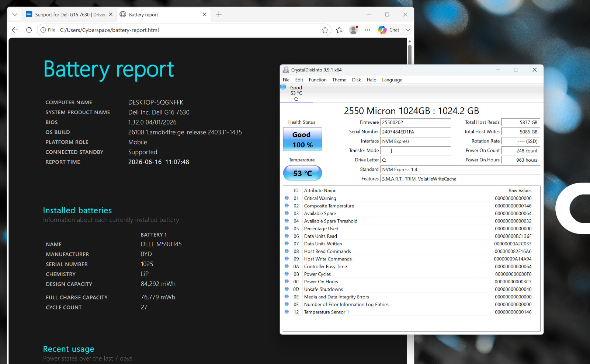Add page to favorites with star icon
This screenshot has width=590, height=364.
point(325,30)
